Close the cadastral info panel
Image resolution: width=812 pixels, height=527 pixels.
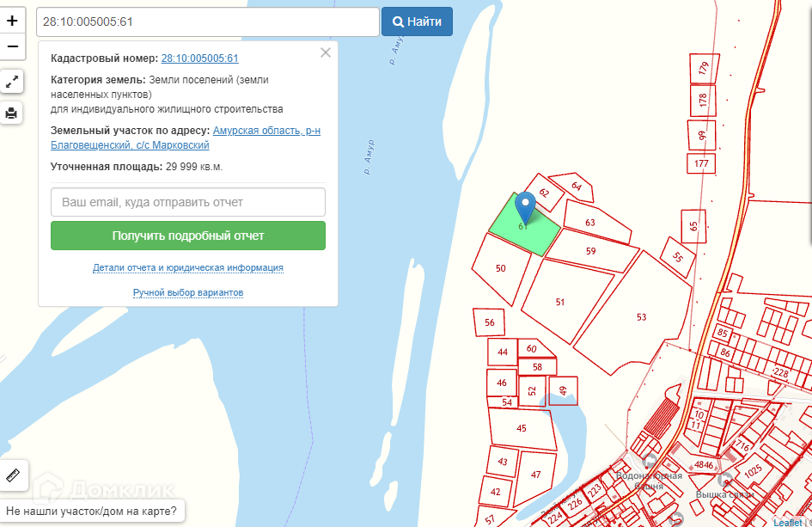[x=325, y=52]
